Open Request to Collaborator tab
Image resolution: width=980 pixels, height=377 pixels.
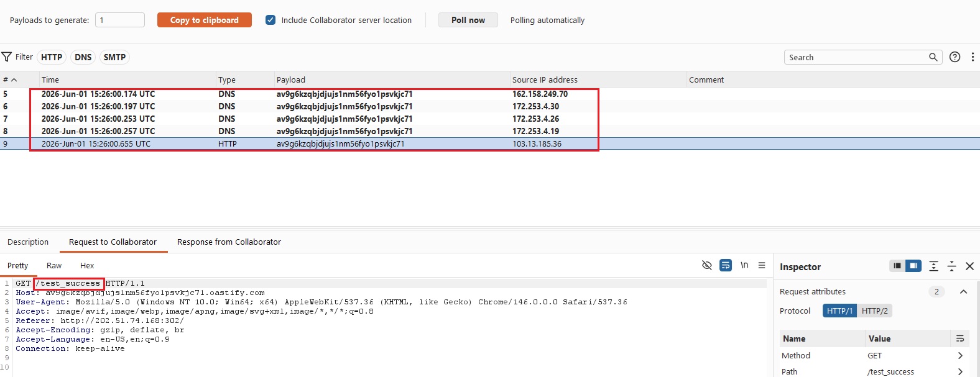(x=113, y=242)
